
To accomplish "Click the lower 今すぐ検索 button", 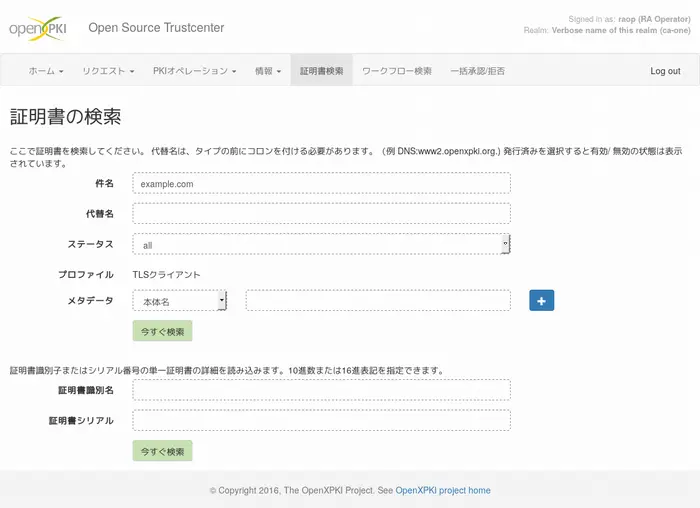I will tap(162, 451).
